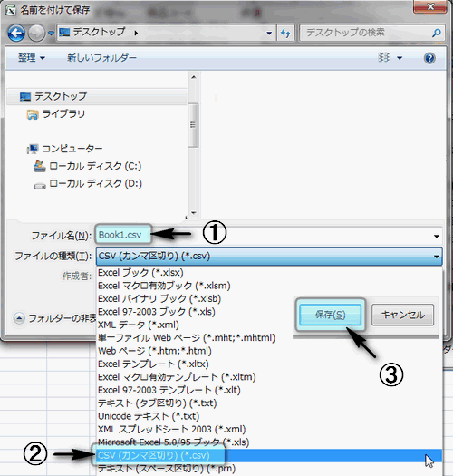Open the 整理 menu
The image size is (453, 476).
point(31,58)
